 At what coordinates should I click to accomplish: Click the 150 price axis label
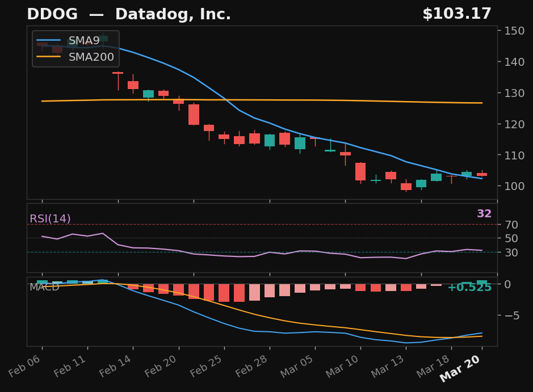pyautogui.click(x=514, y=31)
